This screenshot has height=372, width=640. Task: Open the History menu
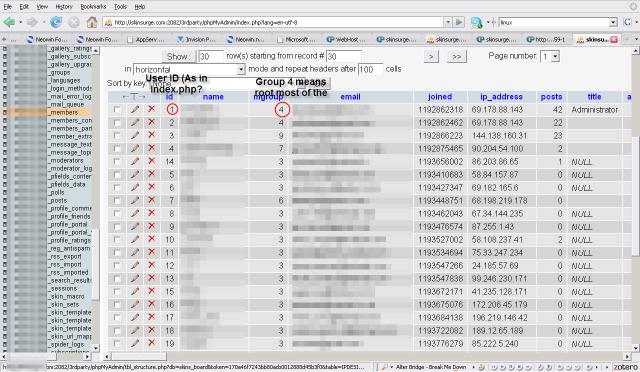click(64, 7)
